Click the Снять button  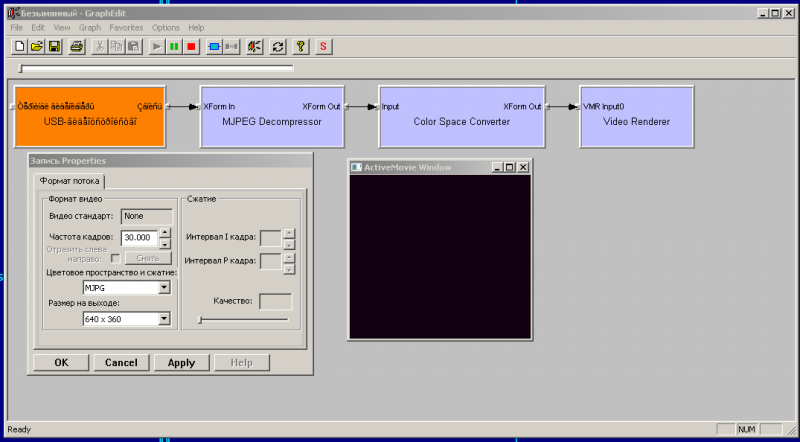(x=148, y=258)
